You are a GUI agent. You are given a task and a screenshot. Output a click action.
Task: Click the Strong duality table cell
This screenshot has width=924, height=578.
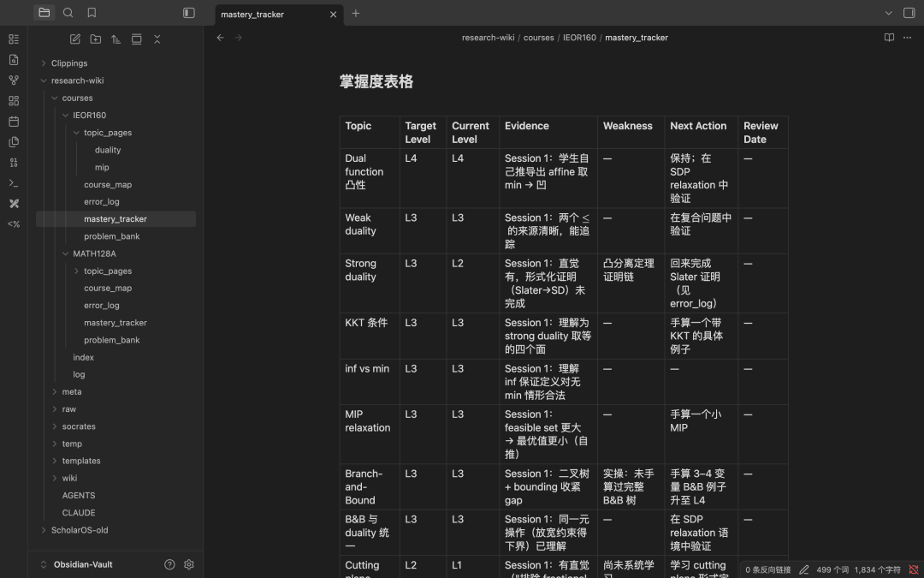pyautogui.click(x=370, y=283)
